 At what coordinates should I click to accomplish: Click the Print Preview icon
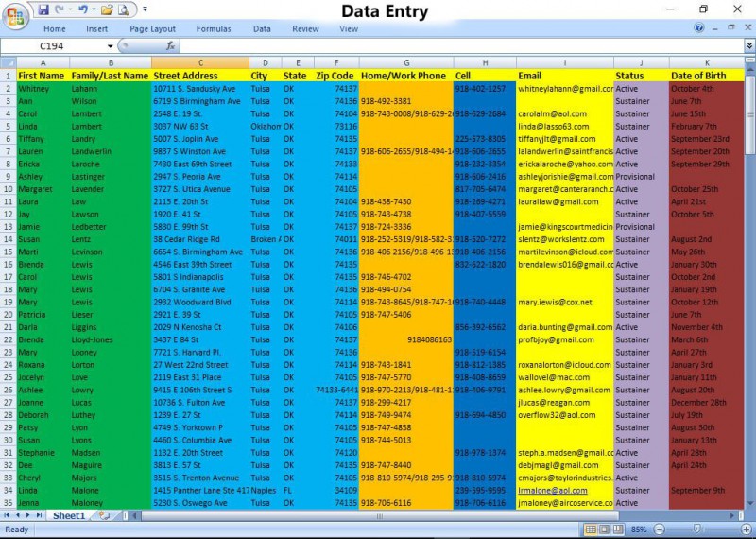click(124, 9)
